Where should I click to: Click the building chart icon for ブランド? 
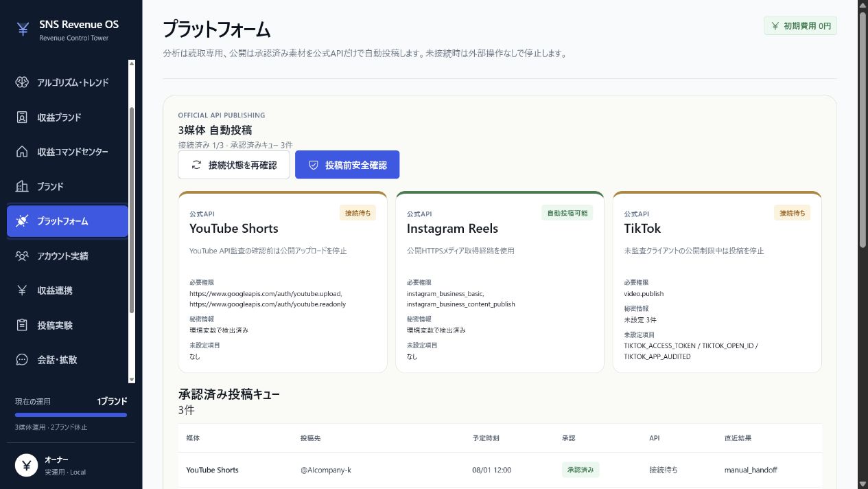pyautogui.click(x=22, y=186)
